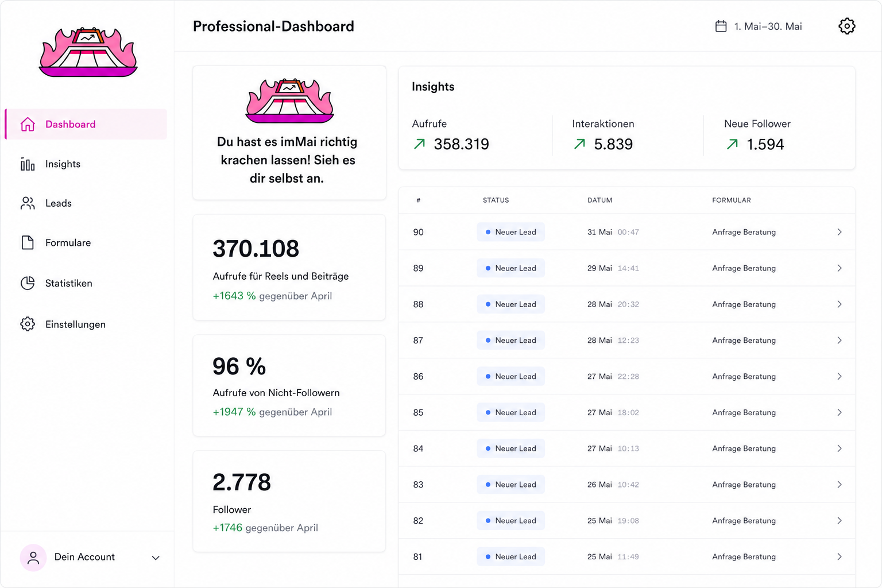Screen dimensions: 882x588
Task: Click the flaming logo in sidebar top
Action: pyautogui.click(x=88, y=52)
